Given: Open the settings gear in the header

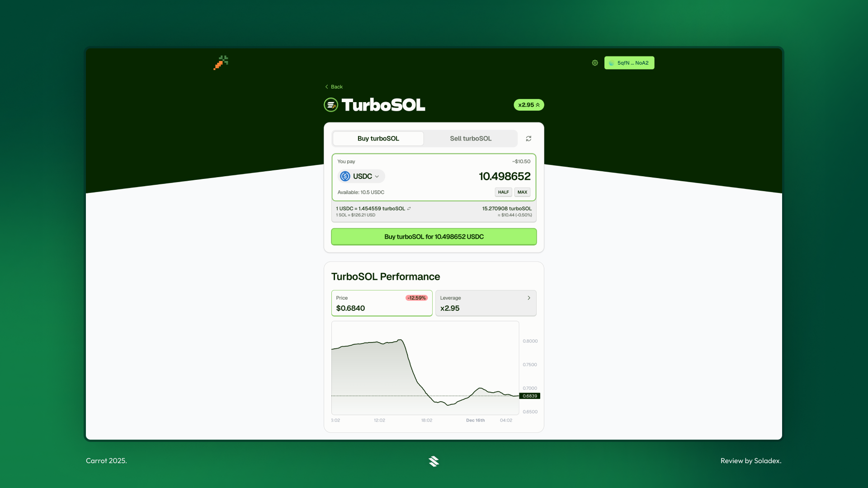Looking at the screenshot, I should click(x=595, y=63).
